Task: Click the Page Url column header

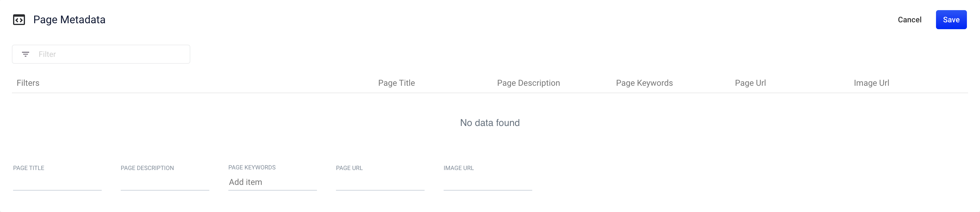Action: point(750,83)
